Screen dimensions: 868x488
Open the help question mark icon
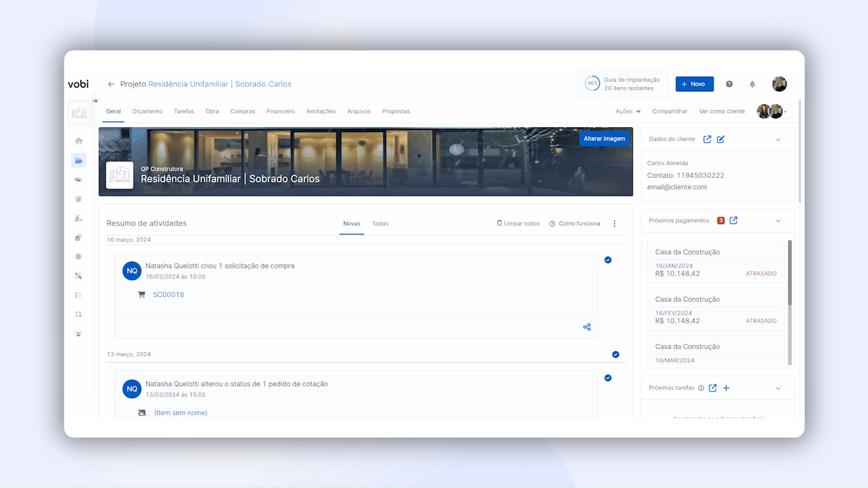click(729, 84)
